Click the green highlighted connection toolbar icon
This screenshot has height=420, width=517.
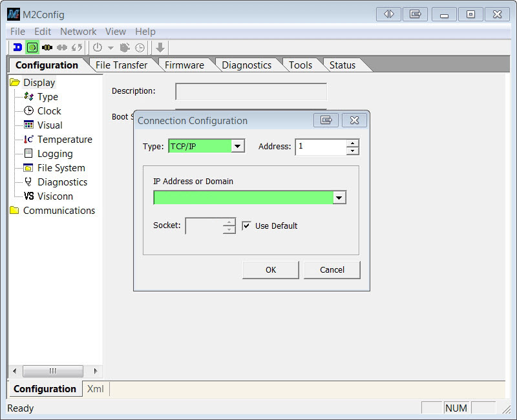tap(32, 47)
